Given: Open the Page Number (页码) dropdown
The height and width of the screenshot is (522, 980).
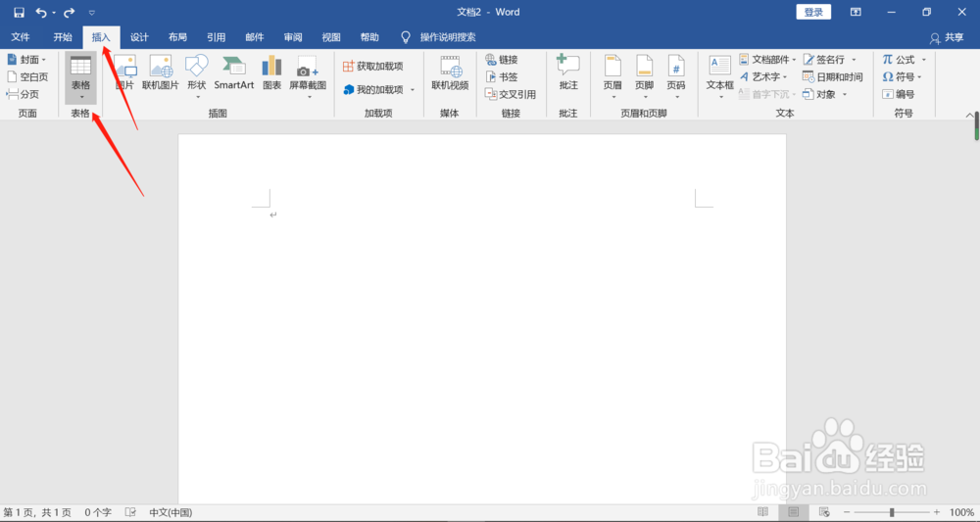Looking at the screenshot, I should (676, 76).
